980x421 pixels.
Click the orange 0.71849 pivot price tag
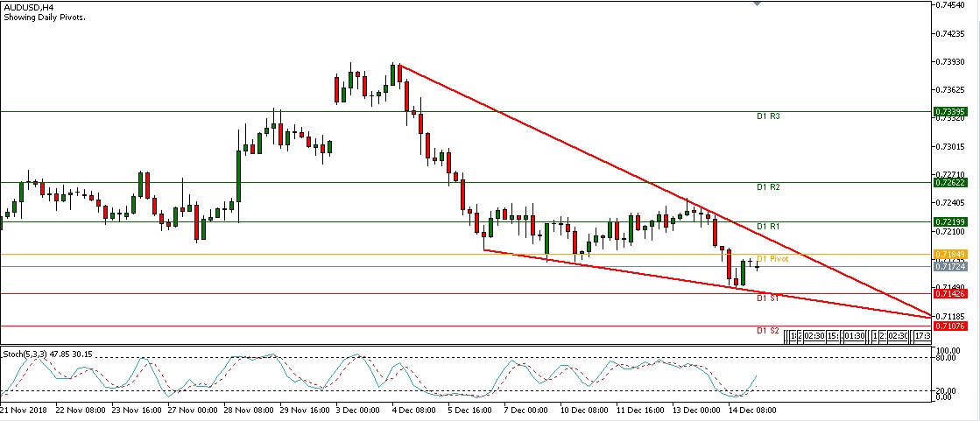pyautogui.click(x=950, y=255)
